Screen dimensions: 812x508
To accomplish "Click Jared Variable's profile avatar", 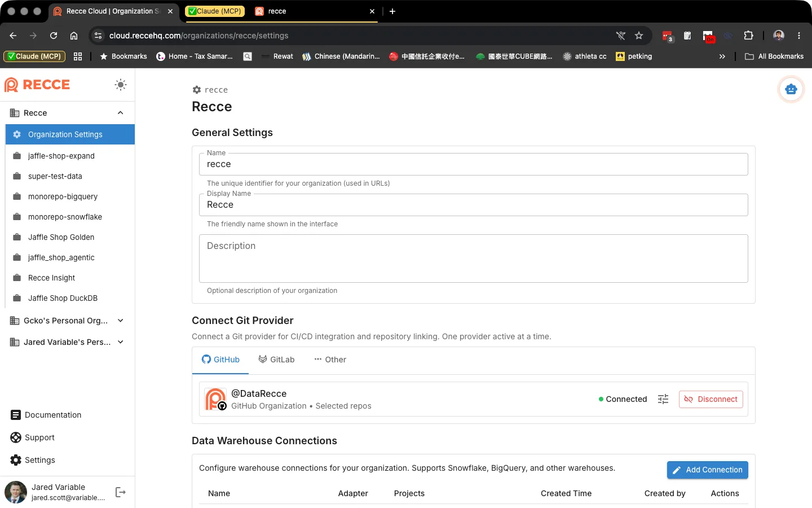I will click(x=16, y=492).
